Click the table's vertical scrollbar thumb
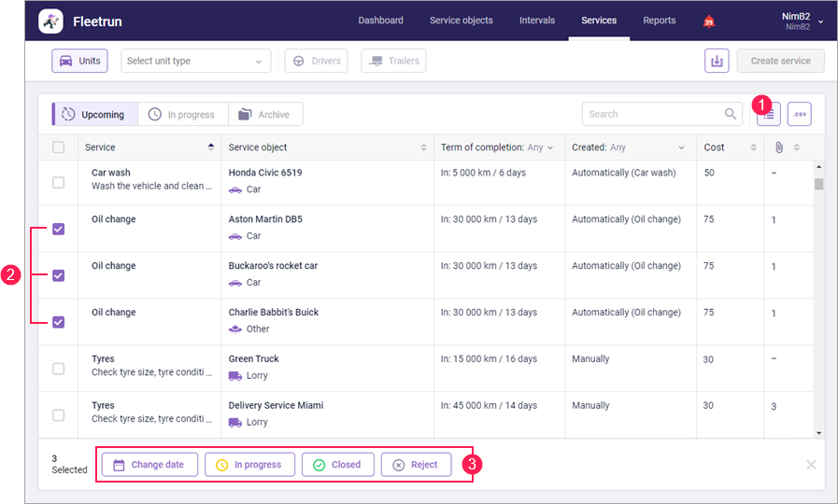 tap(819, 184)
